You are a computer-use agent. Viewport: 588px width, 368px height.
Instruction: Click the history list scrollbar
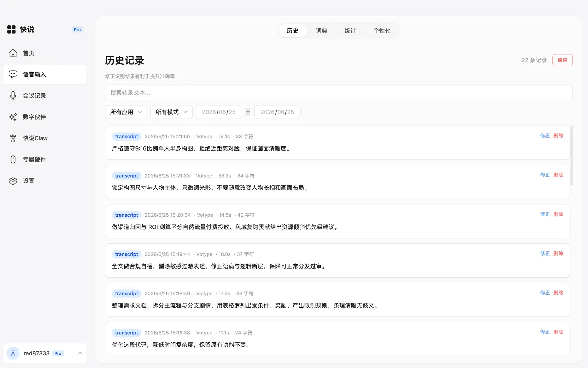[x=572, y=155]
